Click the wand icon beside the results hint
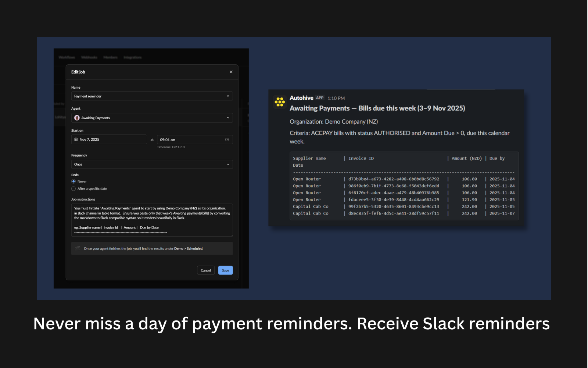 click(x=78, y=248)
